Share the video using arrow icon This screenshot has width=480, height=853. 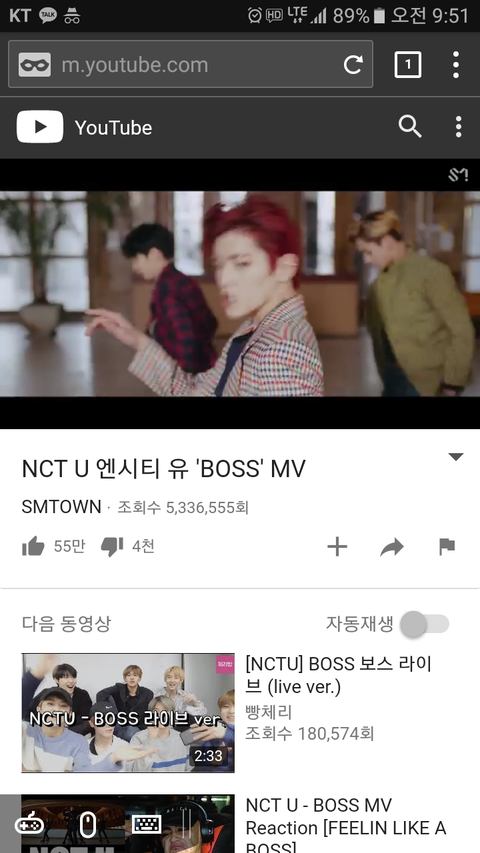click(392, 547)
